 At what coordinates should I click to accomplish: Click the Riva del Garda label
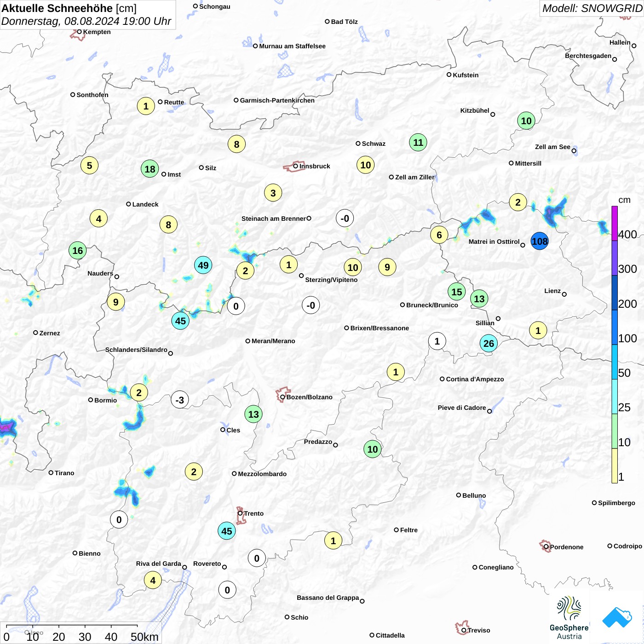pyautogui.click(x=159, y=563)
